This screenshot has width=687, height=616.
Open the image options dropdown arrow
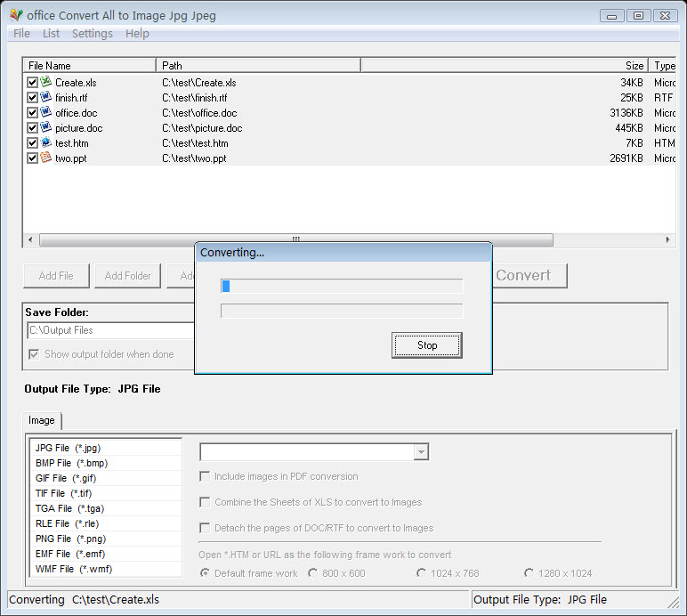click(x=421, y=451)
